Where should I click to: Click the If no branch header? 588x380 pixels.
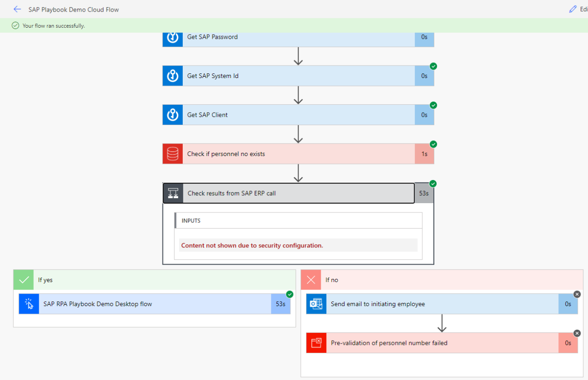[x=442, y=280]
